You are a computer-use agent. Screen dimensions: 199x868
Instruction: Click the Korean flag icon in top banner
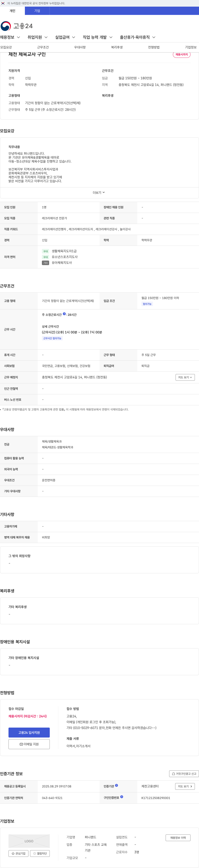pos(3,3)
